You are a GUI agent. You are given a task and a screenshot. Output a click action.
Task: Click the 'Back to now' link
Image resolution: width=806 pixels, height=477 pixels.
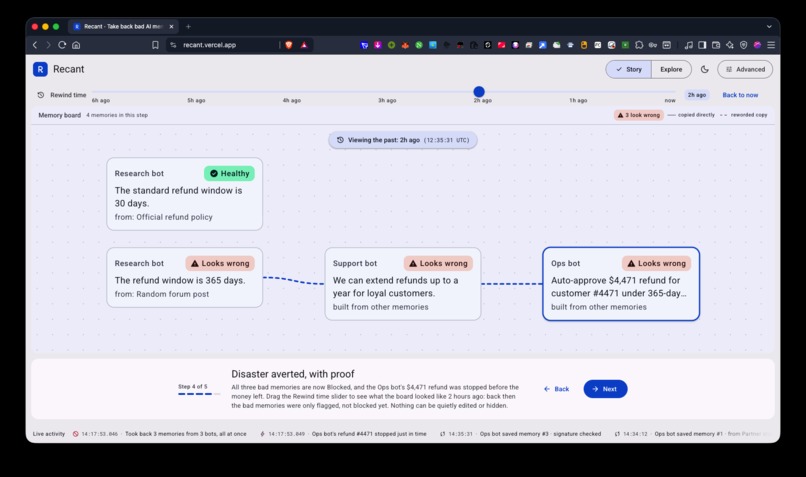tap(740, 95)
